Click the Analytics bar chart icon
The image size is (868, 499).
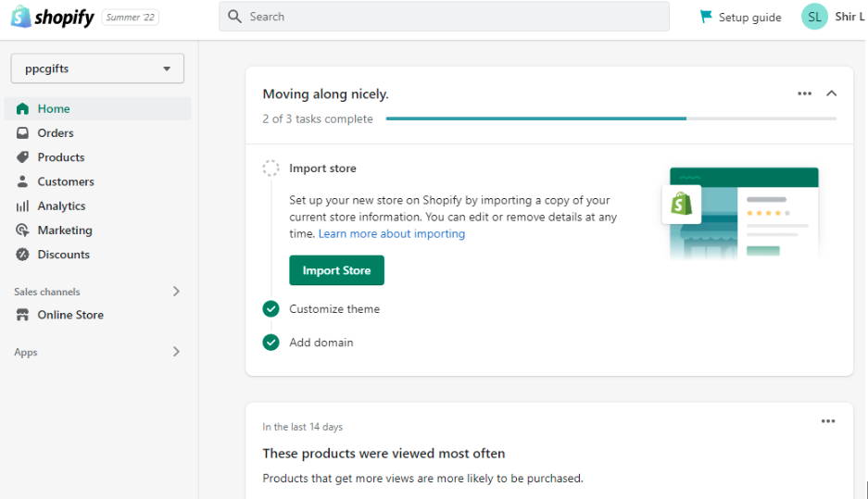22,206
